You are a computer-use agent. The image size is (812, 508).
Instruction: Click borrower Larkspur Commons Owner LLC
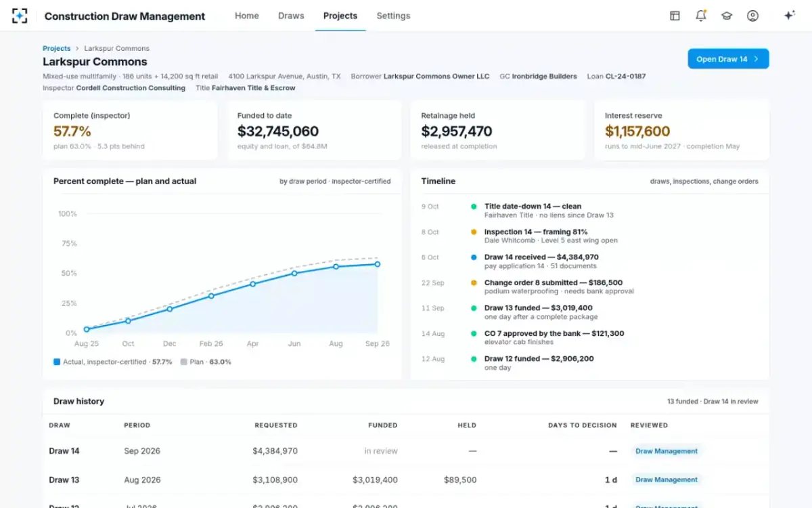[436, 77]
